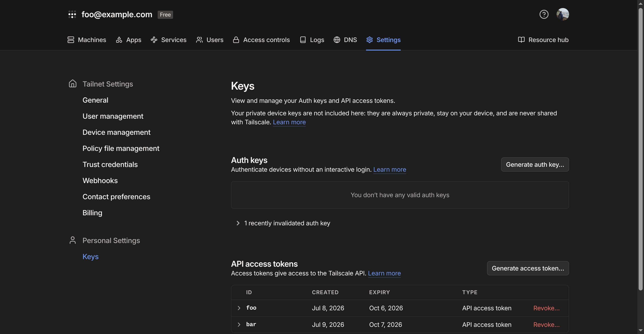The height and width of the screenshot is (334, 644).
Task: Expand the bar token row chevron
Action: point(239,325)
